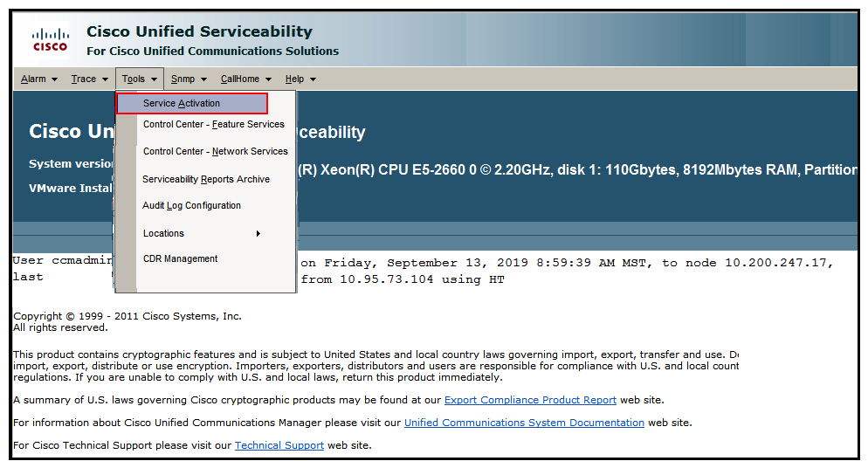Click the Tools dropdown arrow
868x468 pixels.
click(154, 79)
